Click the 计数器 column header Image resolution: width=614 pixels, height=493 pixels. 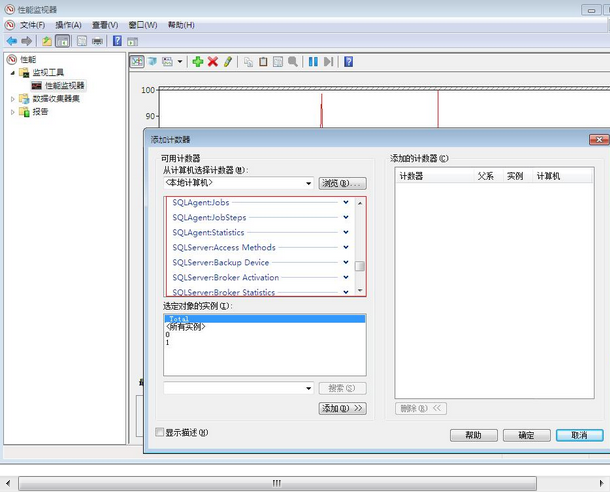(x=435, y=176)
